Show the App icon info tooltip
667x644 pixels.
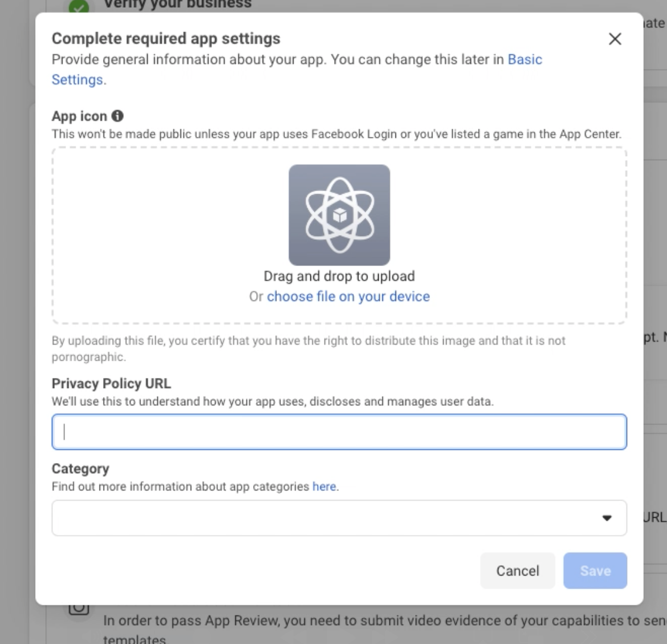tap(117, 115)
